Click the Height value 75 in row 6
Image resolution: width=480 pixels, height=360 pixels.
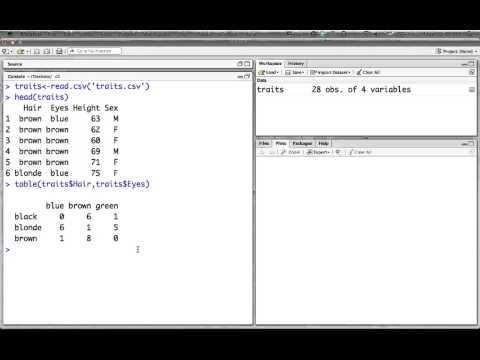(96, 173)
